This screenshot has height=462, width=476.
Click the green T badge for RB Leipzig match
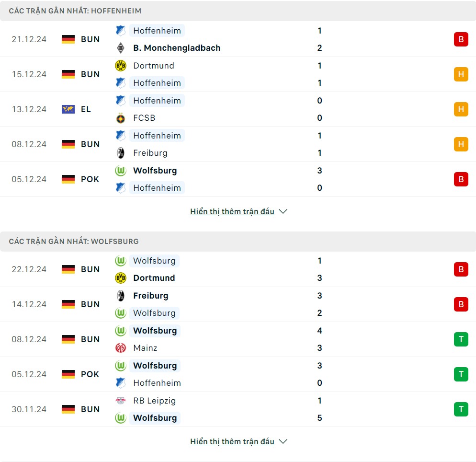tap(461, 409)
